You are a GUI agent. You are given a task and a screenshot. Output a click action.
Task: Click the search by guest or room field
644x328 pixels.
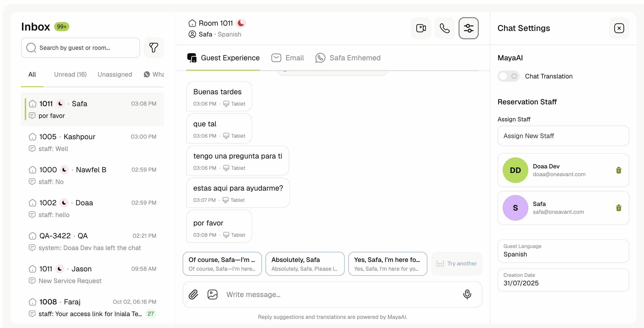pos(81,48)
